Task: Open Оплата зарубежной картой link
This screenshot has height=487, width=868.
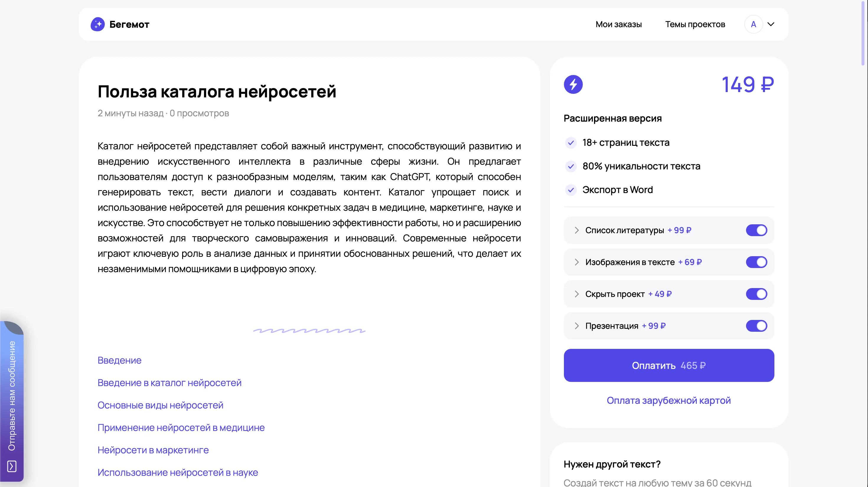Action: click(x=669, y=401)
